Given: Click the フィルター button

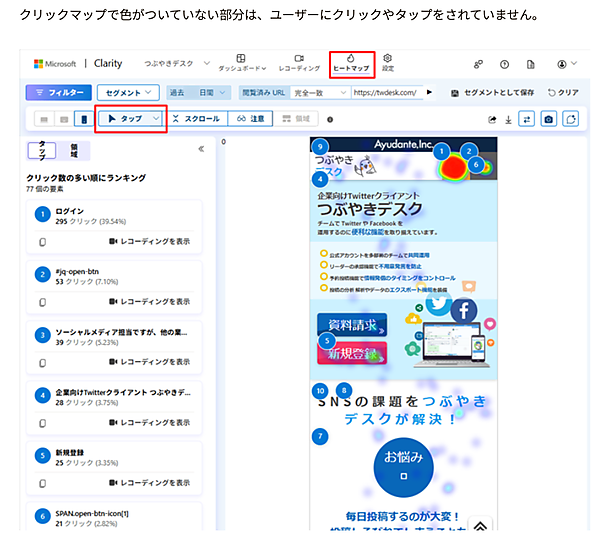Looking at the screenshot, I should coord(57,92).
